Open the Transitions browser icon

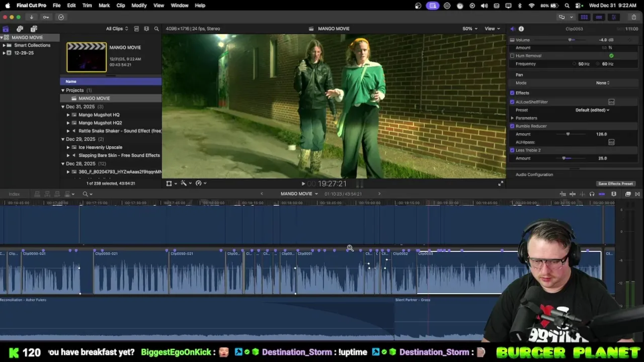637,194
